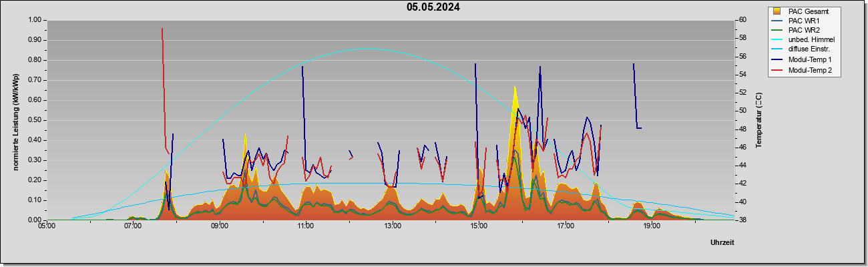This screenshot has height=267, width=868.
Task: Click the PAC Gesamt orange legend swatch
Action: [x=777, y=11]
